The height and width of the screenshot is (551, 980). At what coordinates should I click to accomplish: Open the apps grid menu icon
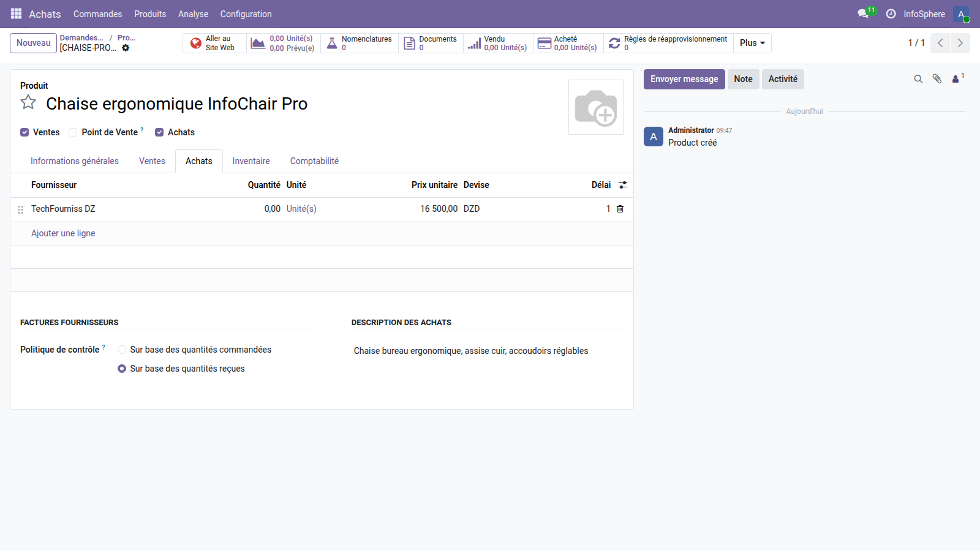click(16, 13)
